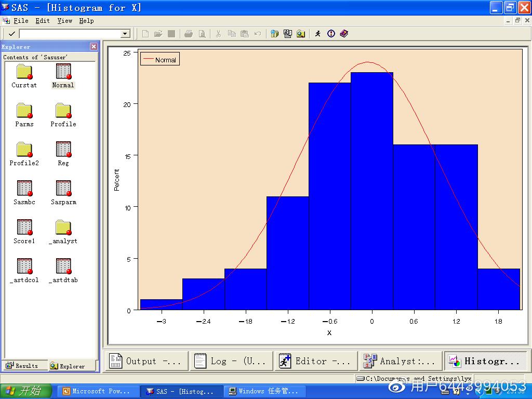The width and height of the screenshot is (532, 399).
Task: Open the Explorer toolbar icon with magnifier
Action: [301, 34]
